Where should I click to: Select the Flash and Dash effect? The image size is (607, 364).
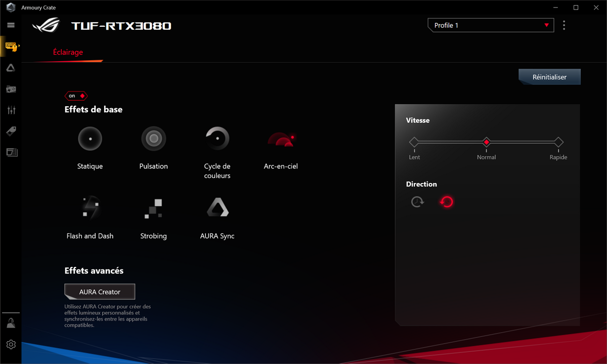(x=90, y=208)
